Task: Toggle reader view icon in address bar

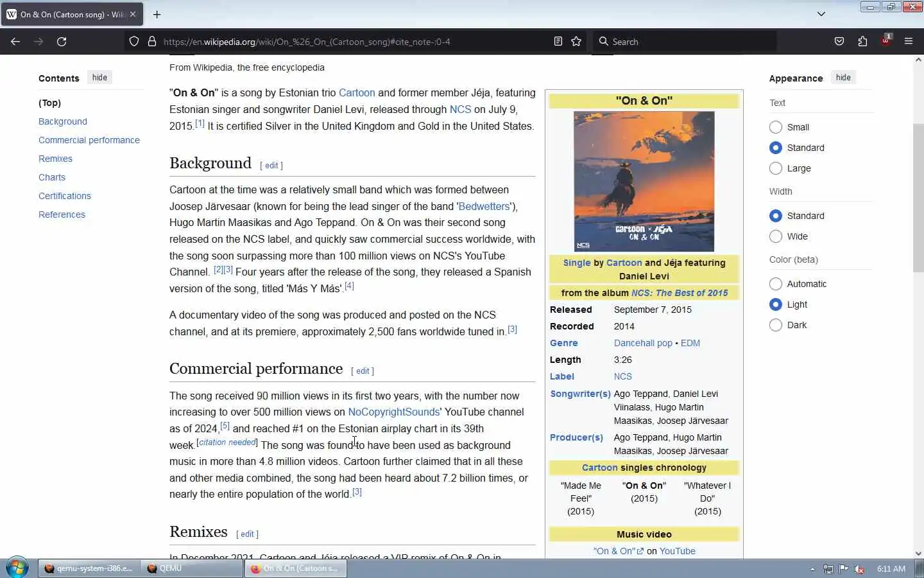Action: pyautogui.click(x=558, y=41)
